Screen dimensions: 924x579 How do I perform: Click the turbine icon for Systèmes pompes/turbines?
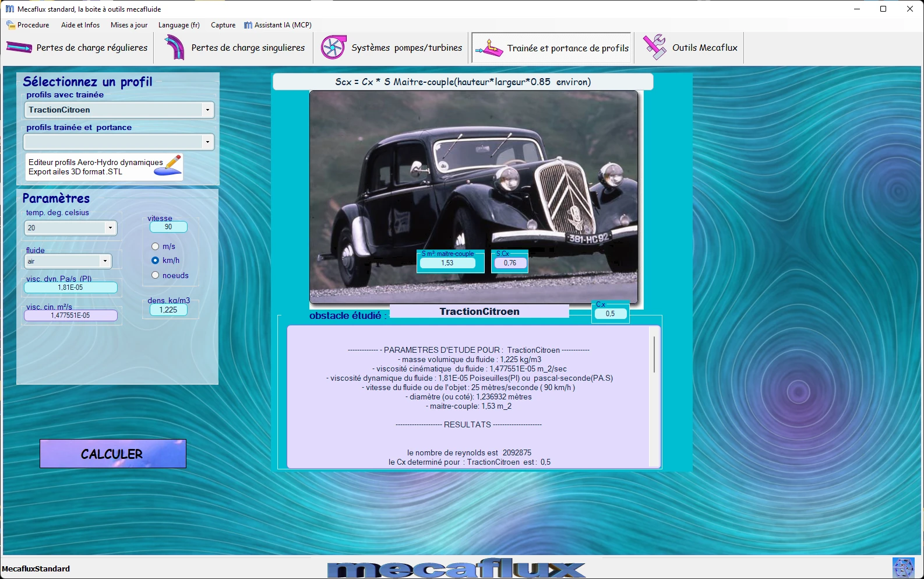[333, 47]
